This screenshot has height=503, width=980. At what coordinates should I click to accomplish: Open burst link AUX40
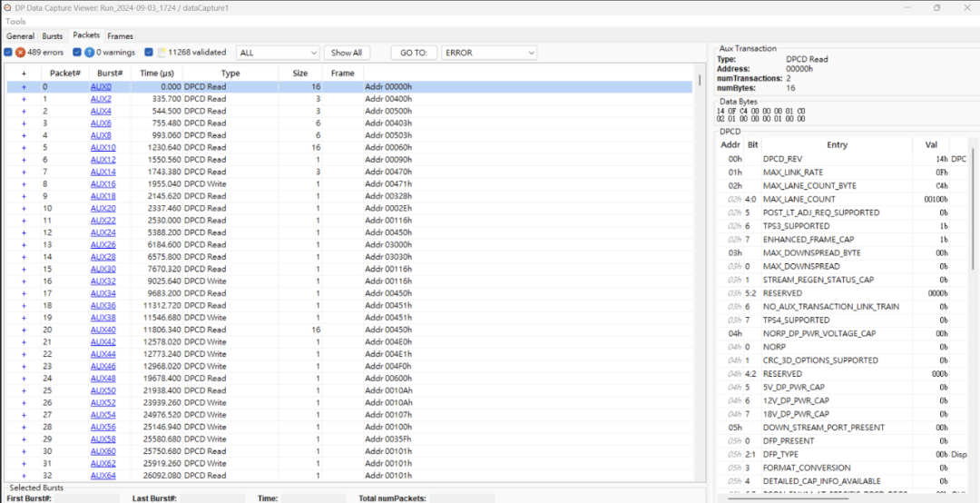click(x=103, y=330)
